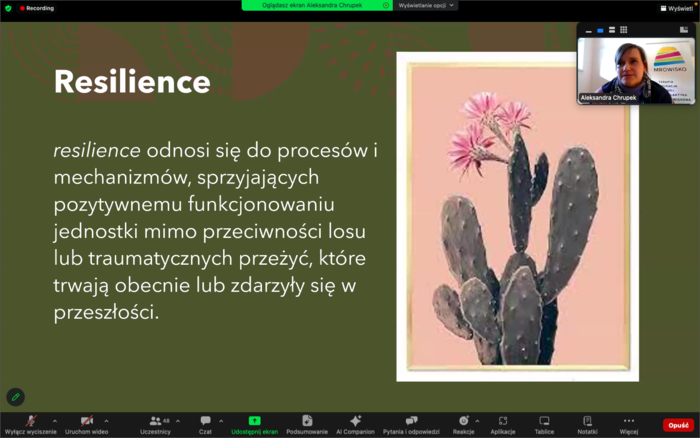Toggle camera with Uruchom wideo
Viewport: 700px width, 438px height.
tap(86, 424)
